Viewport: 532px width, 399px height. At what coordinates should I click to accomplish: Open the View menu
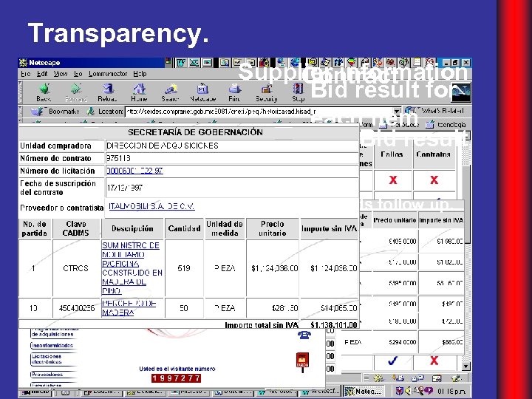(61, 74)
